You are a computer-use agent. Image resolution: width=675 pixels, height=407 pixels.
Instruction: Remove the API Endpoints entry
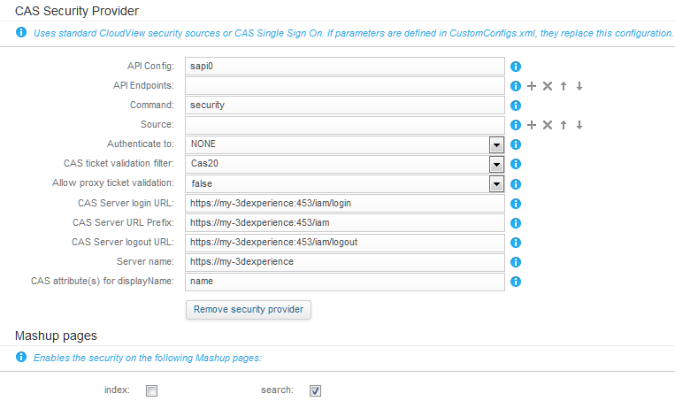(547, 86)
